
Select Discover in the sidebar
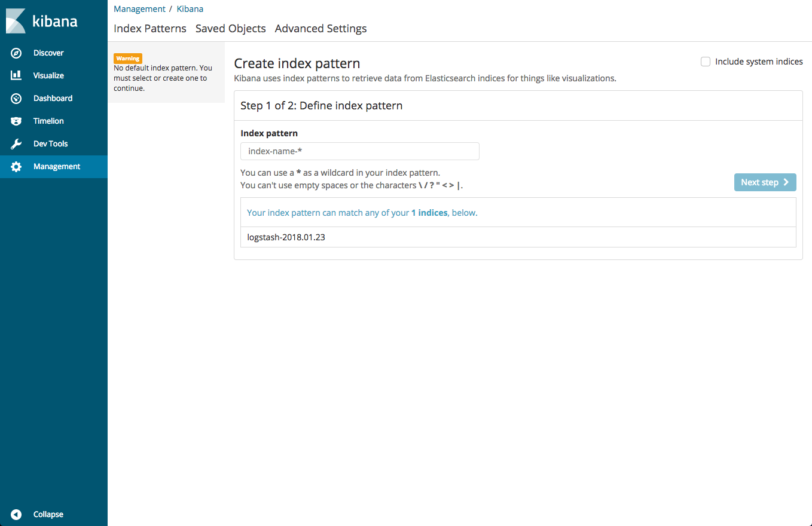[48, 53]
